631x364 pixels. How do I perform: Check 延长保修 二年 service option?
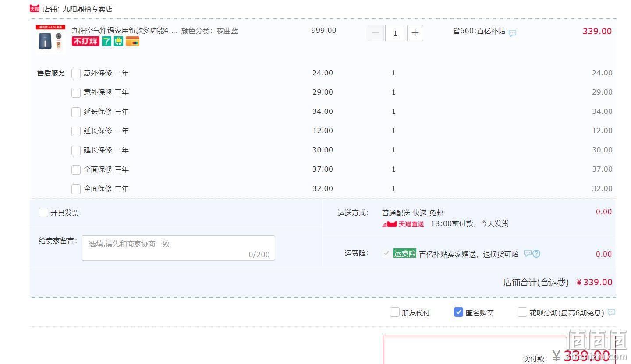pos(76,150)
